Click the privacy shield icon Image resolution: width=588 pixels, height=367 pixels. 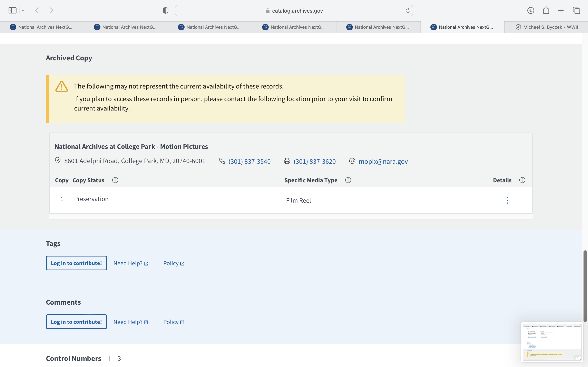coord(165,10)
